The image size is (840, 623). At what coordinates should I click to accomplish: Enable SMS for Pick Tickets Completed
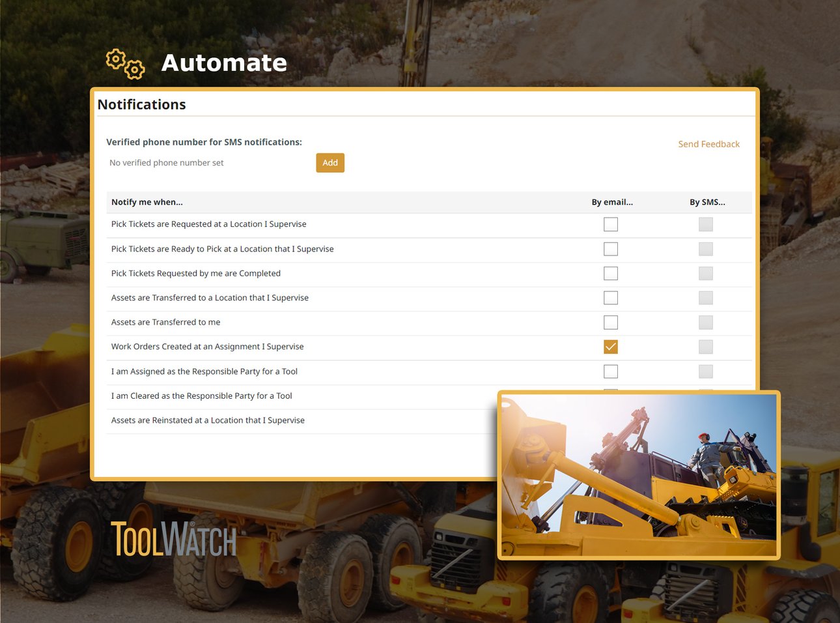point(706,273)
